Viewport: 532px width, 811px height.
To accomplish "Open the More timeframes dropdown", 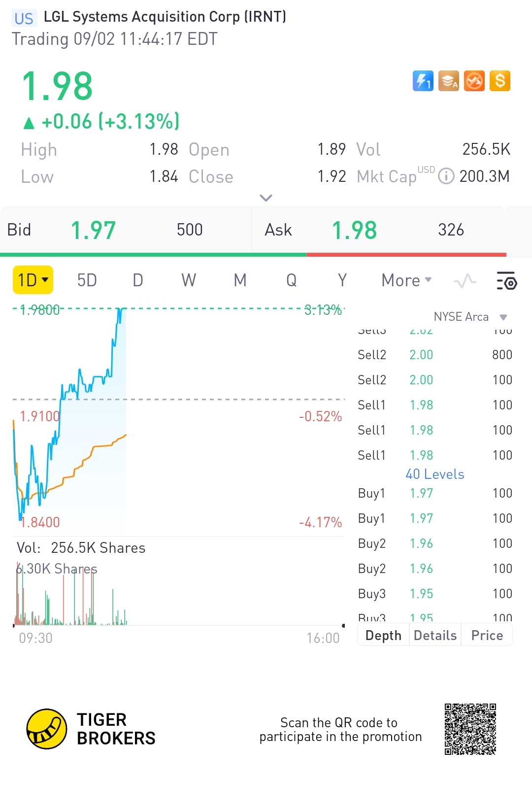I will click(x=406, y=280).
